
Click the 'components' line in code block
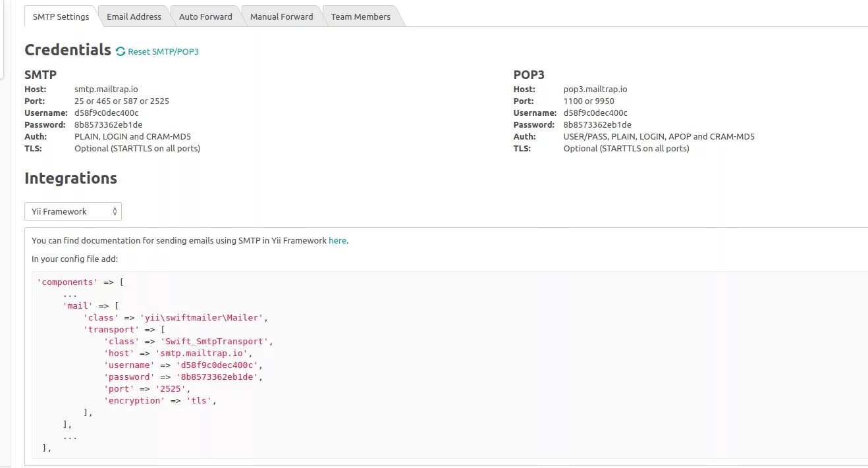tap(80, 282)
